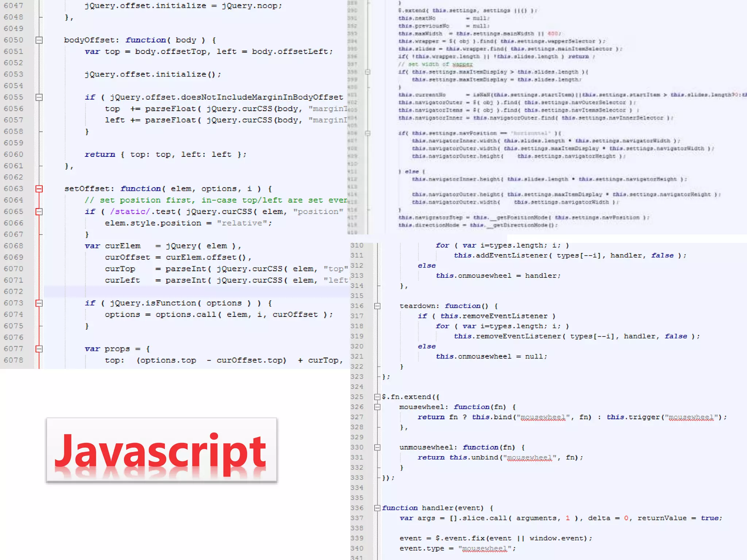Collapse the unmousewheel function fold at line 330

[x=378, y=448]
